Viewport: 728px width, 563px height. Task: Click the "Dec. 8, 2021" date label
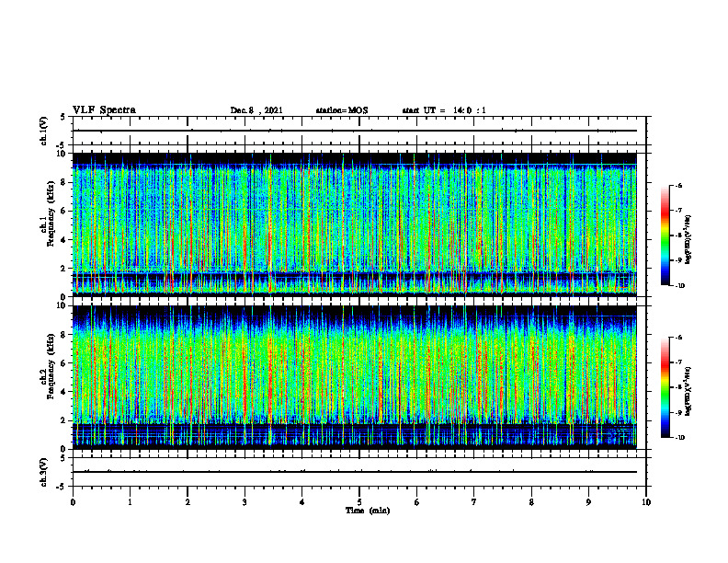(x=256, y=110)
